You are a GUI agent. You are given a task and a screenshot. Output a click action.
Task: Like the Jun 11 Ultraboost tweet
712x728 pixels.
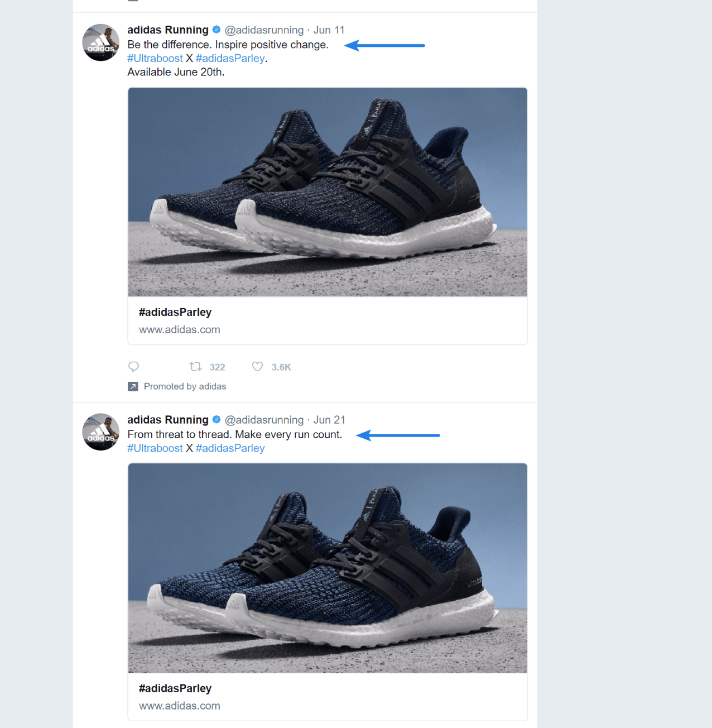pos(257,367)
